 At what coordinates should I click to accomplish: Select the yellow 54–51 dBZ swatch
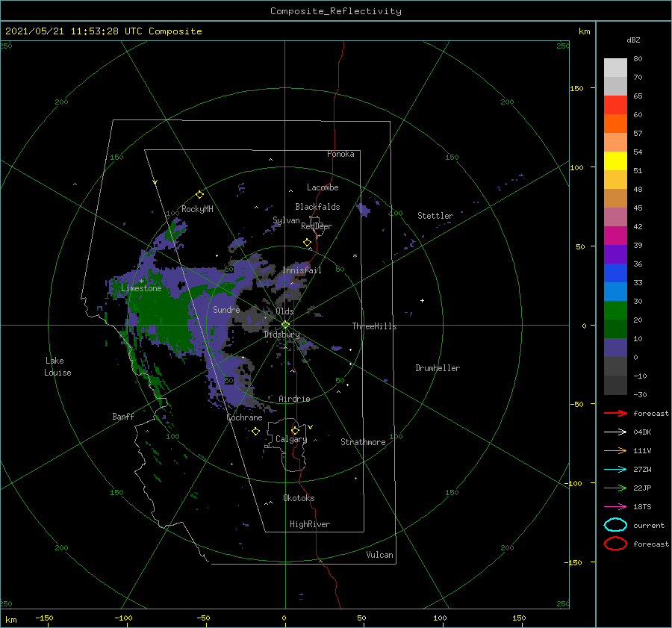point(615,161)
